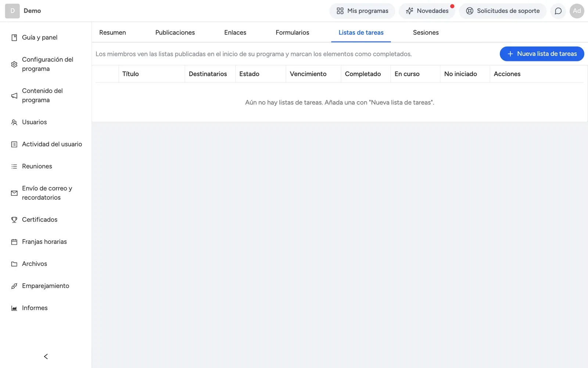Click the En curso column header
588x368 pixels.
(x=415, y=74)
